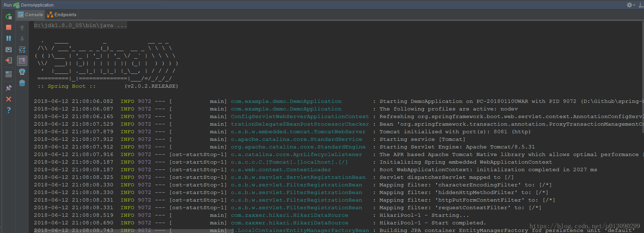Jump down the stack trace with the down arrow
This screenshot has width=644, height=233.
pos(22,39)
